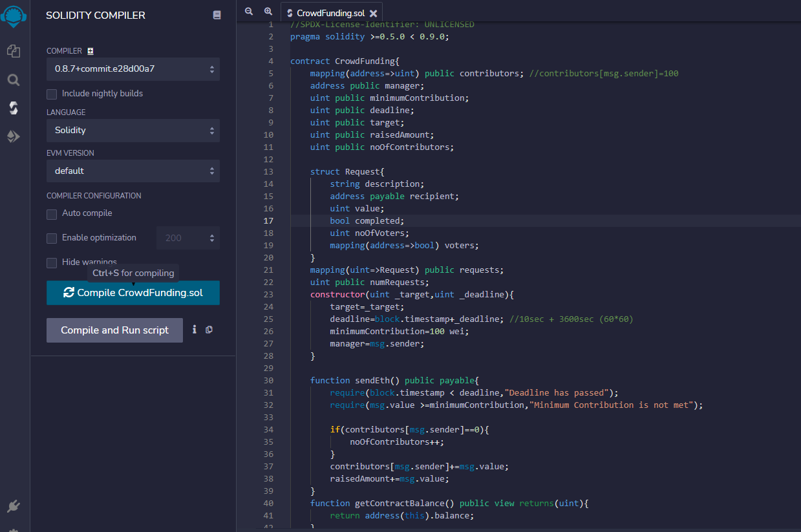Click 'noOfContributors++;' line
This screenshot has width=801, height=532.
tap(397, 442)
